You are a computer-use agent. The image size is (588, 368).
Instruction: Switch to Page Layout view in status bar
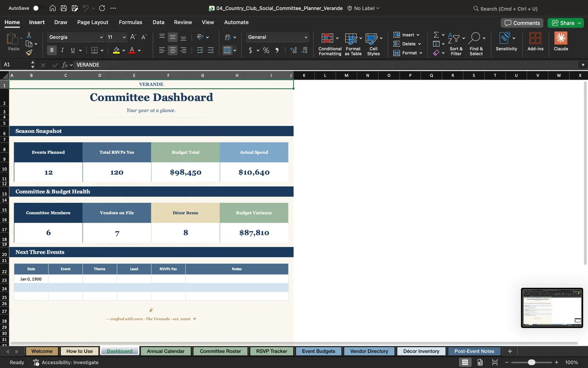pyautogui.click(x=480, y=362)
